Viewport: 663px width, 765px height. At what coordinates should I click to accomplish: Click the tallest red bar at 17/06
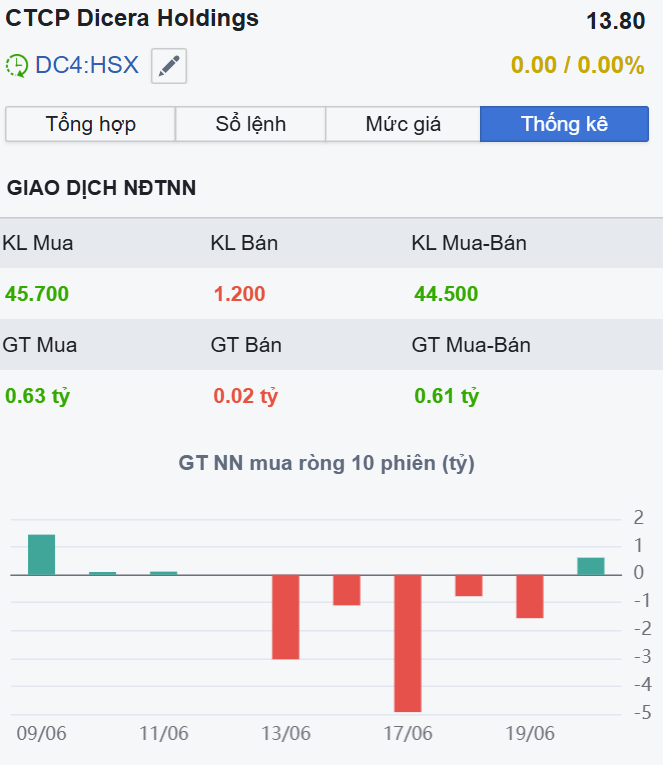(x=408, y=642)
